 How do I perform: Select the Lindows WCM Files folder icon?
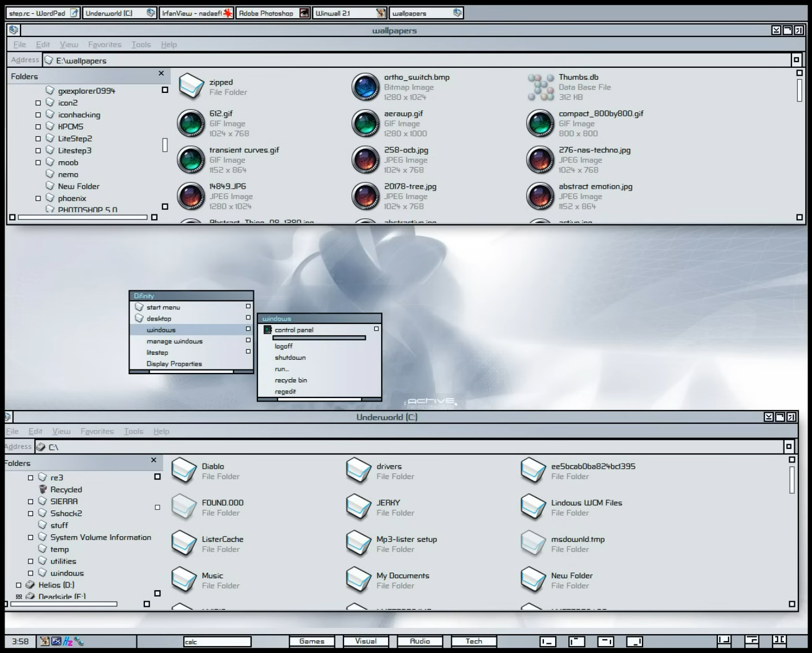[x=534, y=507]
